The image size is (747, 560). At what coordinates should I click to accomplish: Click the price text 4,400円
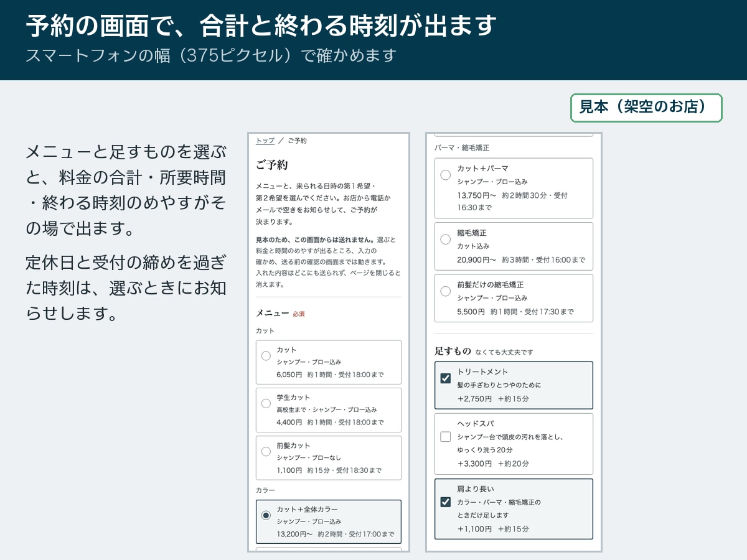[289, 422]
